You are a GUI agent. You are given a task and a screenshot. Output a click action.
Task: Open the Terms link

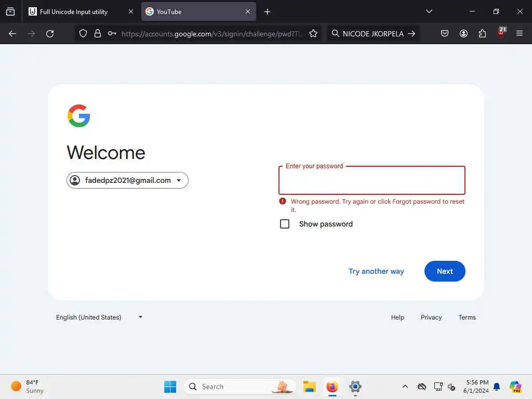tap(467, 317)
